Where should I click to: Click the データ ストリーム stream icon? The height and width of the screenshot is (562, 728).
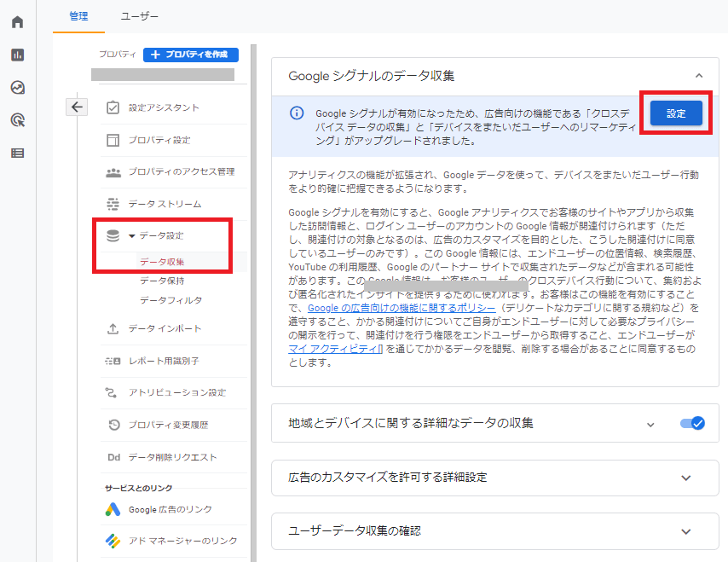113,204
